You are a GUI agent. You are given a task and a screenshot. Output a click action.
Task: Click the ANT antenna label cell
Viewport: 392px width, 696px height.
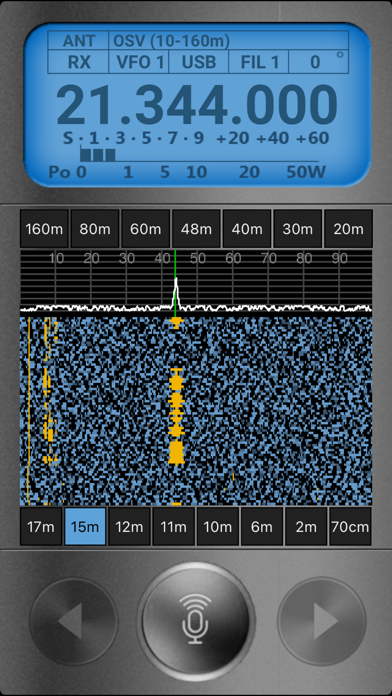[78, 40]
